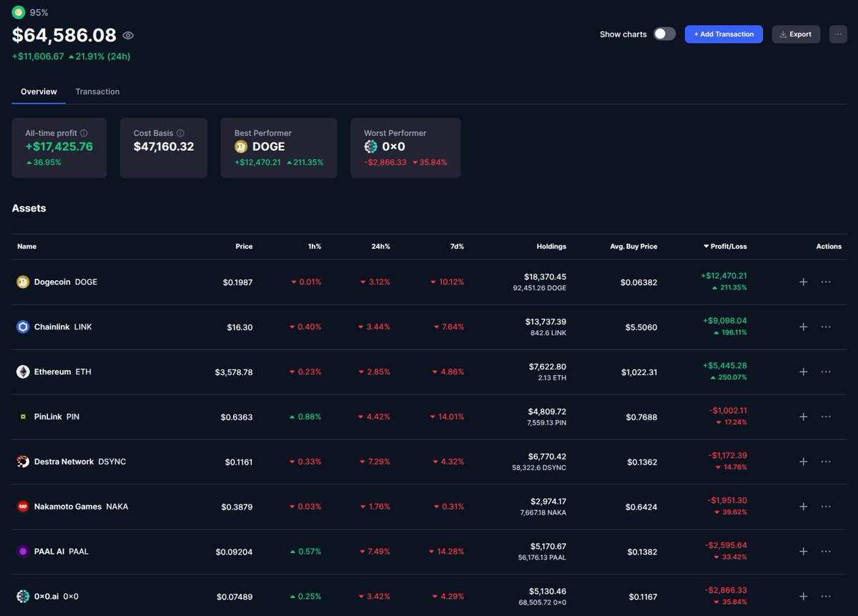Viewport: 858px width, 616px height.
Task: Select the Overview tab
Action: [x=39, y=91]
